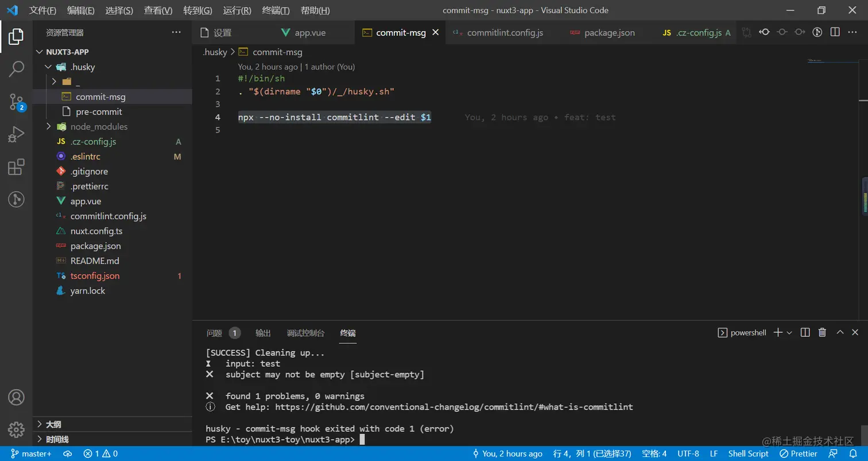
Task: Open changes with previous revision
Action: [764, 33]
